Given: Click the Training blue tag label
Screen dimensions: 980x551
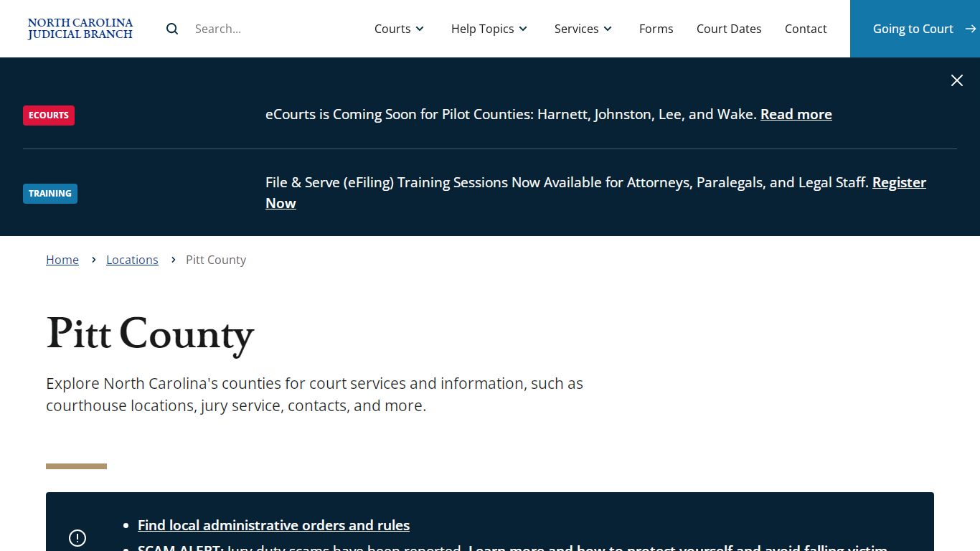Looking at the screenshot, I should click(x=50, y=194).
